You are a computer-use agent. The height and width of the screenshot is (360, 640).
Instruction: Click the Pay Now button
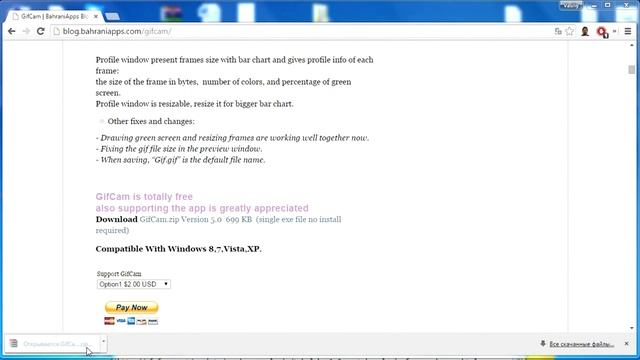tap(131, 307)
